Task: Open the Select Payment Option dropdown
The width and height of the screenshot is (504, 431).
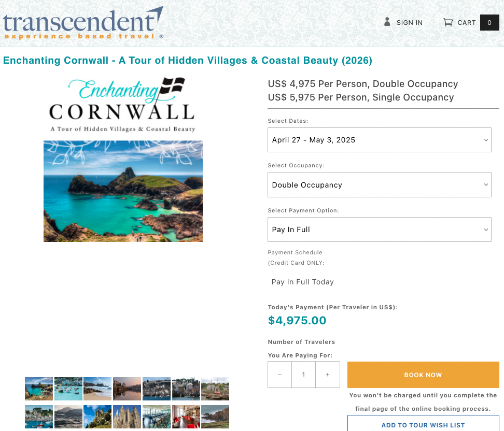Action: 379,229
